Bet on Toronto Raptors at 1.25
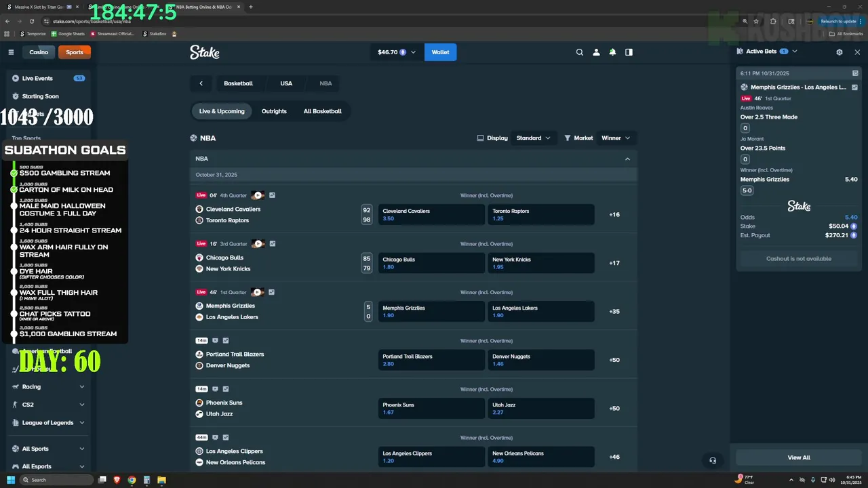868x488 pixels. point(541,215)
